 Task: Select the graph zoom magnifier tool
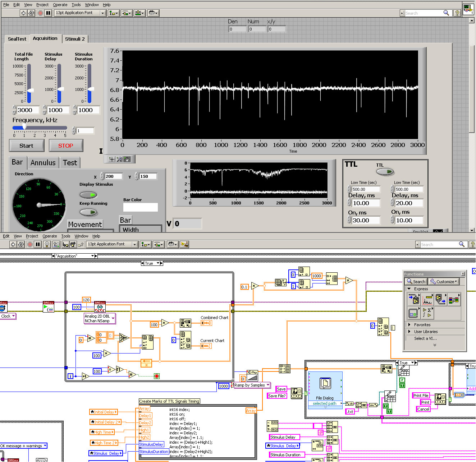click(119, 159)
